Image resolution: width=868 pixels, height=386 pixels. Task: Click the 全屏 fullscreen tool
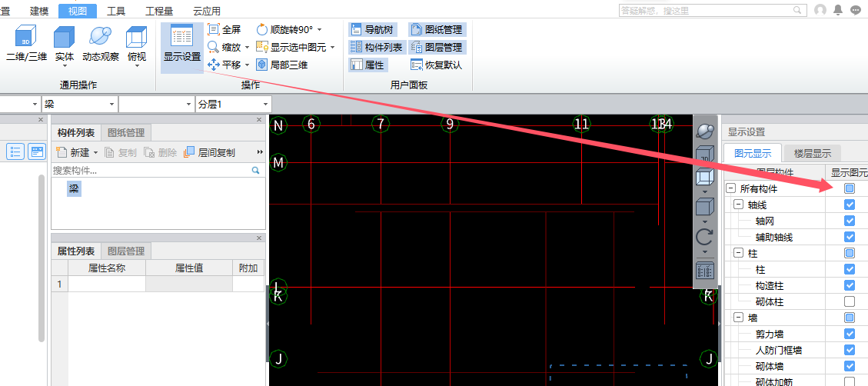(224, 29)
